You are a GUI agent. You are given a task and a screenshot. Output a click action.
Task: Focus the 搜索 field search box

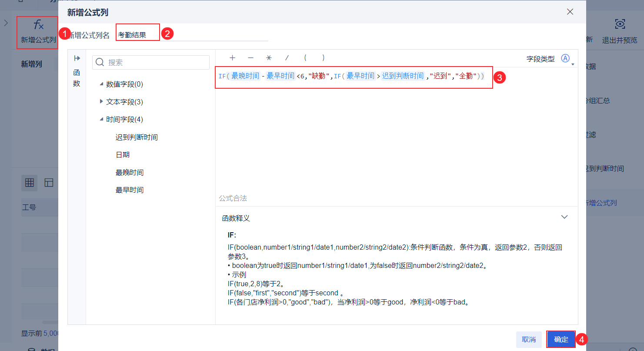(x=151, y=62)
